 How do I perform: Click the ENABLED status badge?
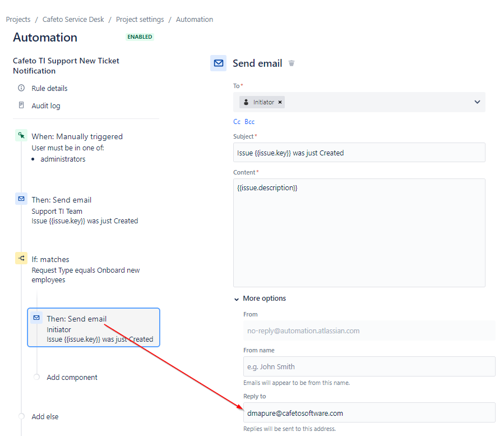point(140,36)
